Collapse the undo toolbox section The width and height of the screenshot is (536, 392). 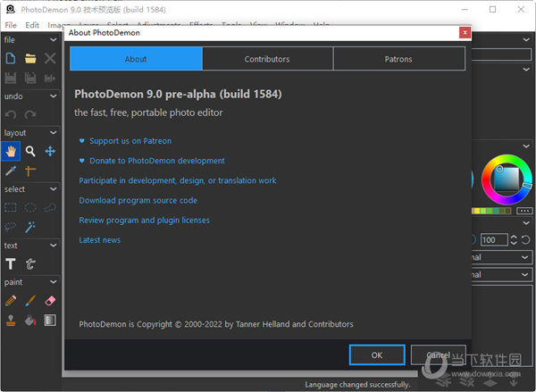pyautogui.click(x=54, y=96)
